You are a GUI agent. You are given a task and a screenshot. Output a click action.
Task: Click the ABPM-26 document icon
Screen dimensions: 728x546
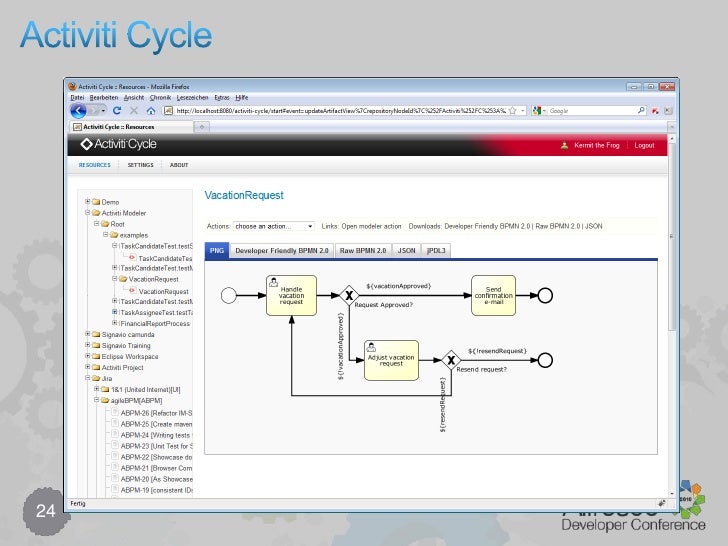click(115, 412)
